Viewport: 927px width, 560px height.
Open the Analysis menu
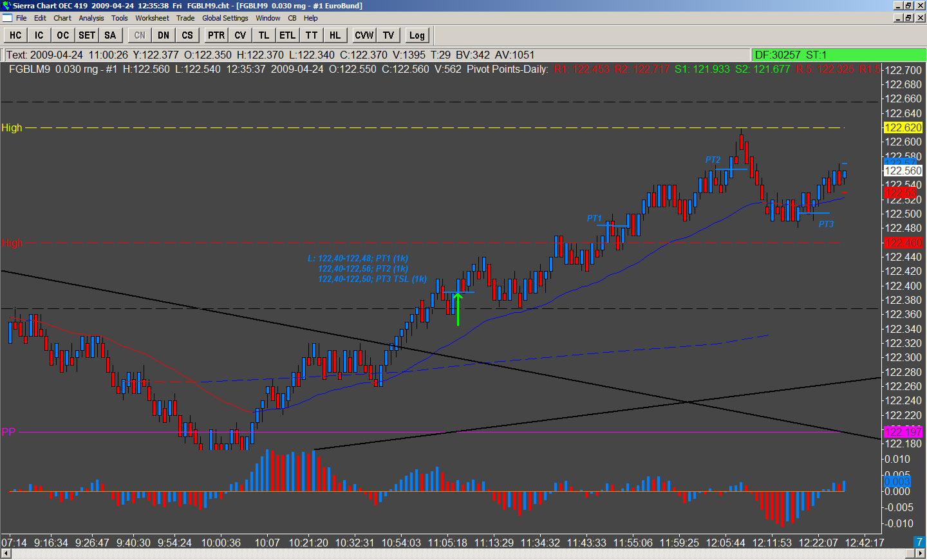pos(91,18)
